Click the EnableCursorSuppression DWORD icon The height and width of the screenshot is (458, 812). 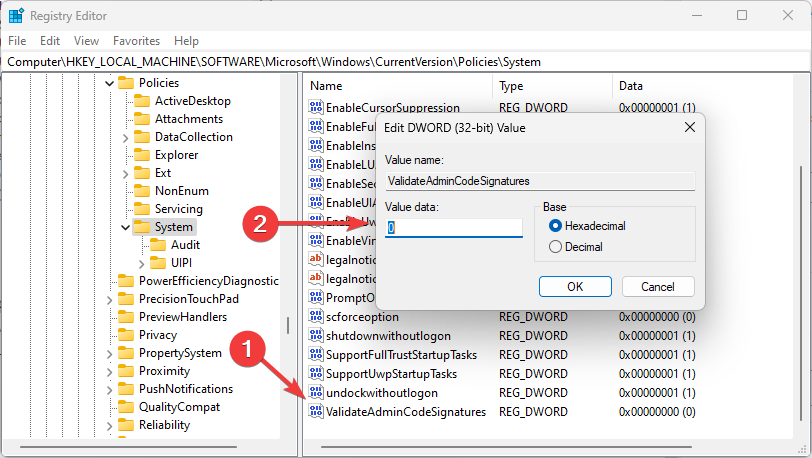tap(316, 107)
